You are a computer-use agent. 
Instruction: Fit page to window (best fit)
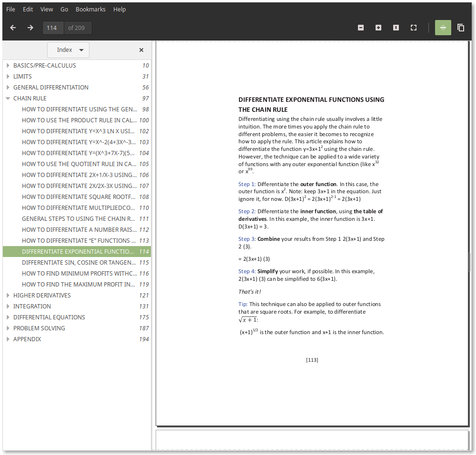(x=414, y=28)
